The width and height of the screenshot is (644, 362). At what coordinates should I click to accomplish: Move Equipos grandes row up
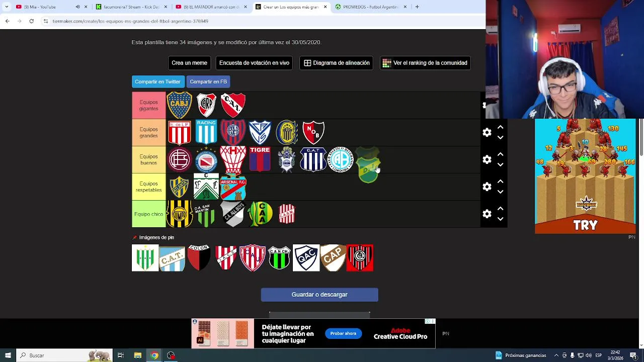500,127
